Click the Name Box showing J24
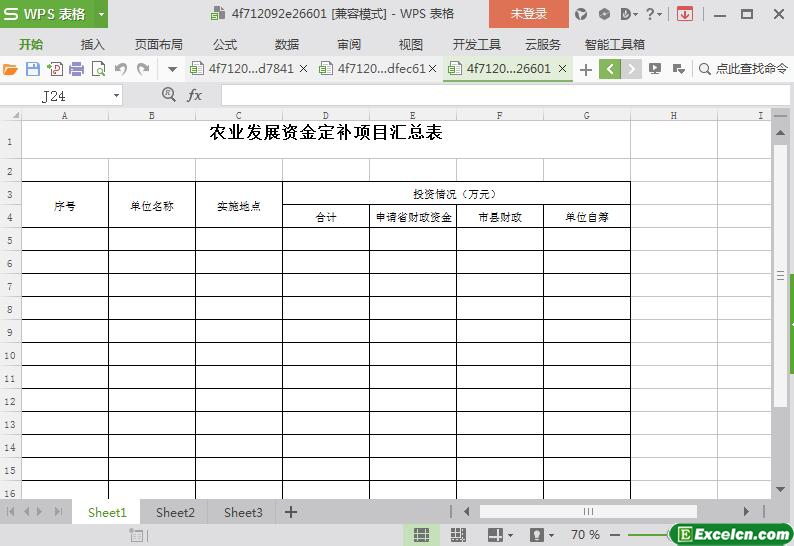 click(54, 96)
